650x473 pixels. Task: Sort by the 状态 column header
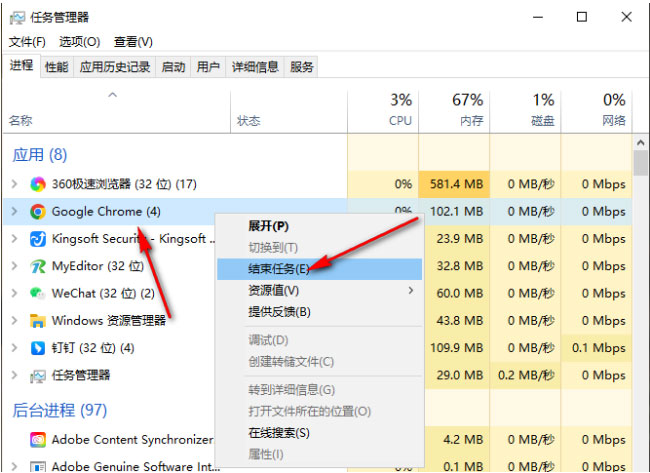(289, 111)
